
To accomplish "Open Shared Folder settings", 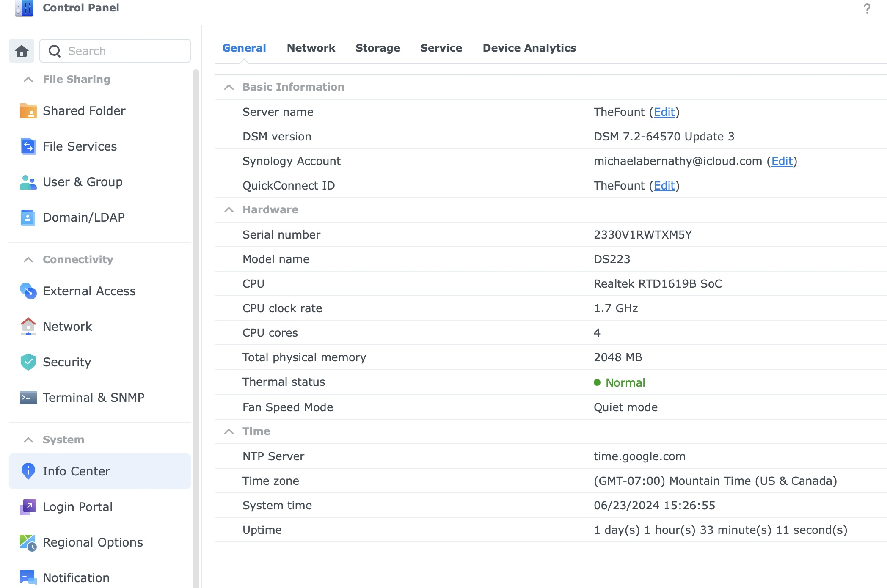I will pyautogui.click(x=84, y=111).
